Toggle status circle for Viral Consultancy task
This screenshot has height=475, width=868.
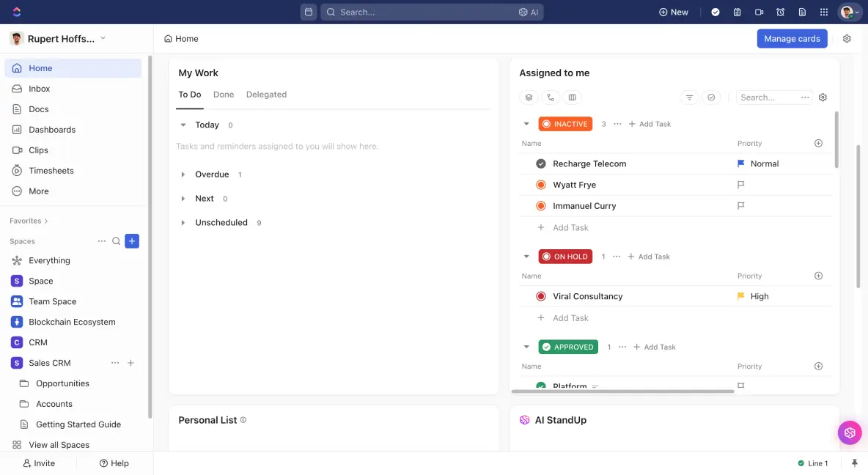coord(541,296)
